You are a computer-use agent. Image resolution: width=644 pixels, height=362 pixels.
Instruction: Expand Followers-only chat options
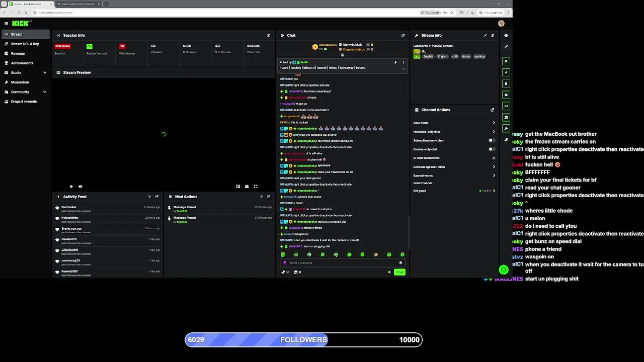(x=494, y=132)
